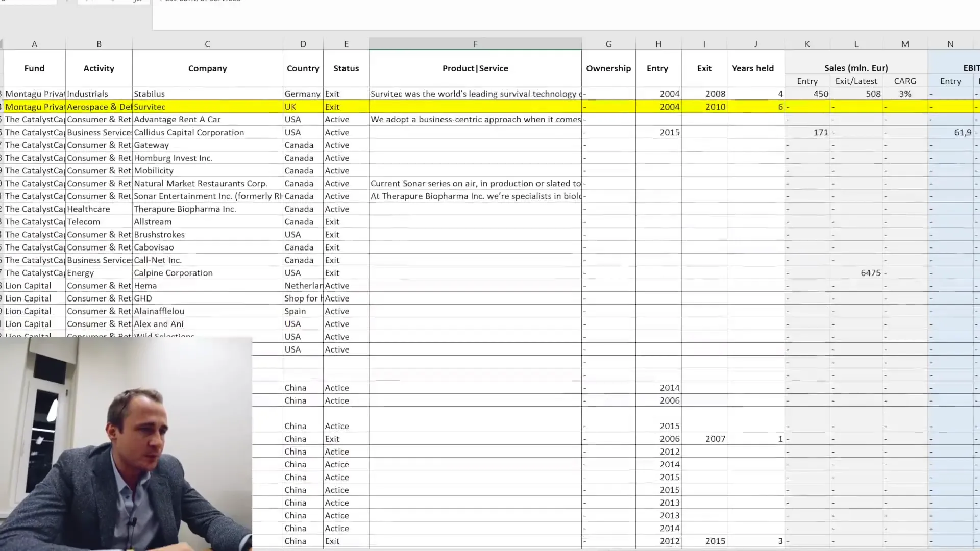Screen dimensions: 980x551
Task: Select the Spain country cell
Action: 303,311
